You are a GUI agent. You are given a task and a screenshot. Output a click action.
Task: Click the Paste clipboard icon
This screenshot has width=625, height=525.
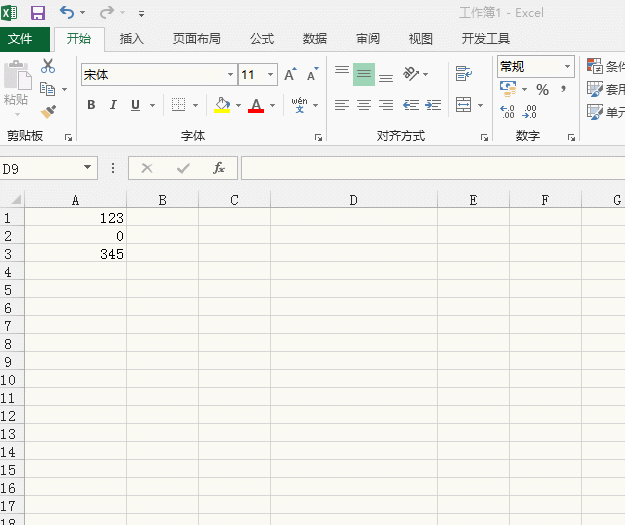pyautogui.click(x=17, y=75)
